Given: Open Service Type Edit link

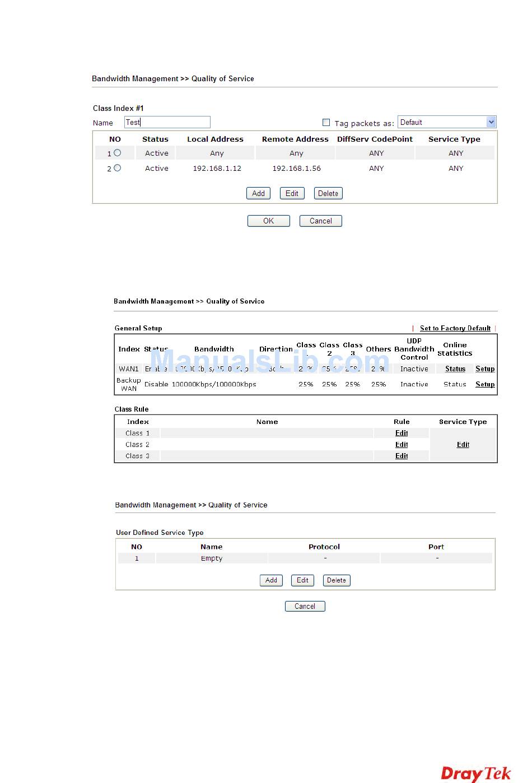Looking at the screenshot, I should [x=463, y=445].
